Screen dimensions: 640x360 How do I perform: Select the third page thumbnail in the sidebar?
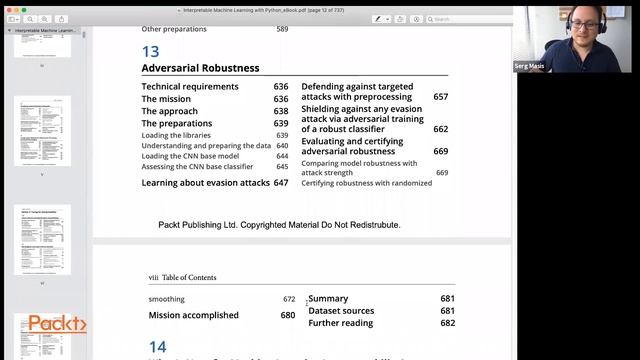(42, 240)
